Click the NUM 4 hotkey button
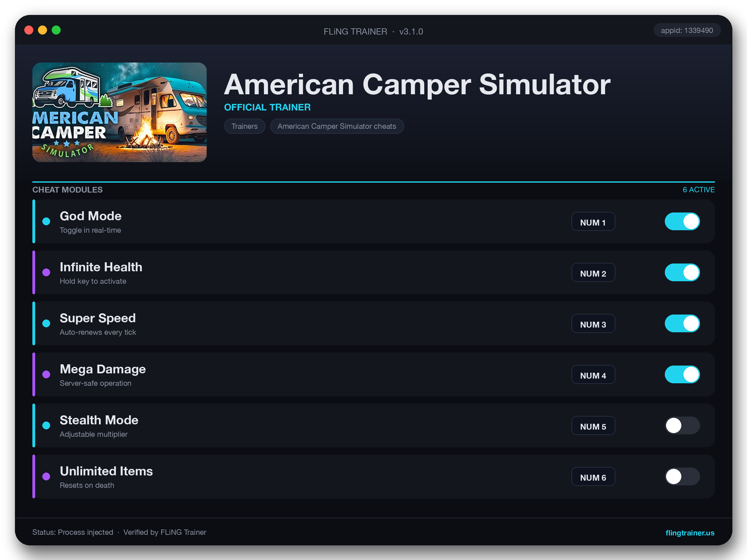Image resolution: width=747 pixels, height=560 pixels. [593, 374]
